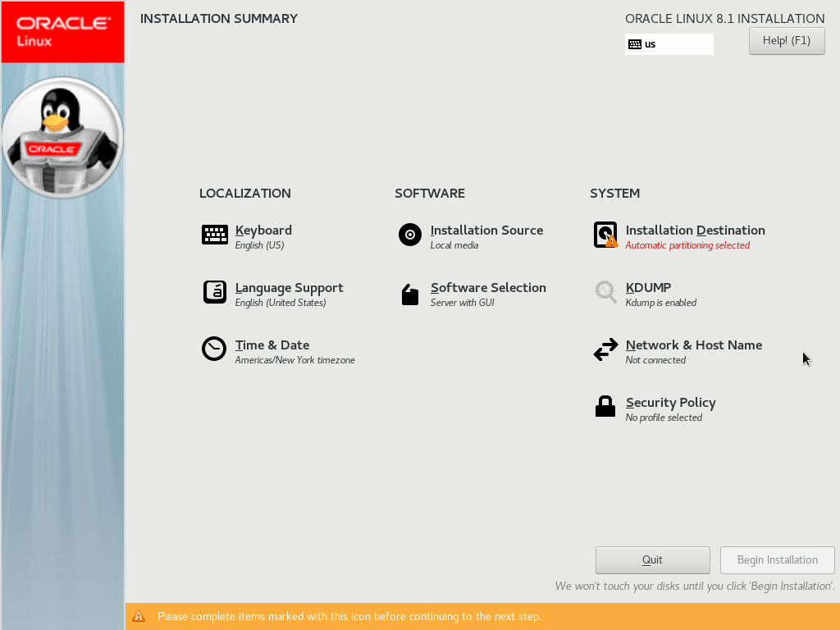840x630 pixels.
Task: Click the 'English (US)' keyboard text
Action: (259, 245)
